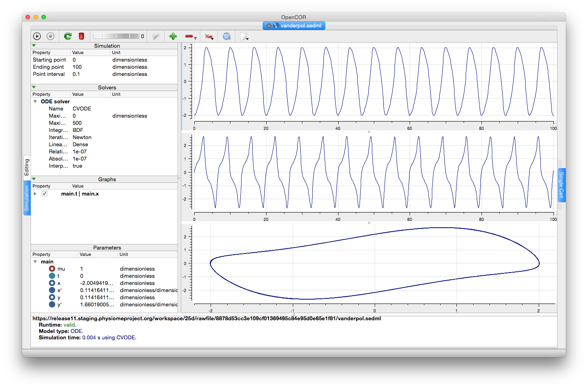The width and height of the screenshot is (588, 389).
Task: Expand the main.t | main.x graph entry
Action: coord(35,194)
